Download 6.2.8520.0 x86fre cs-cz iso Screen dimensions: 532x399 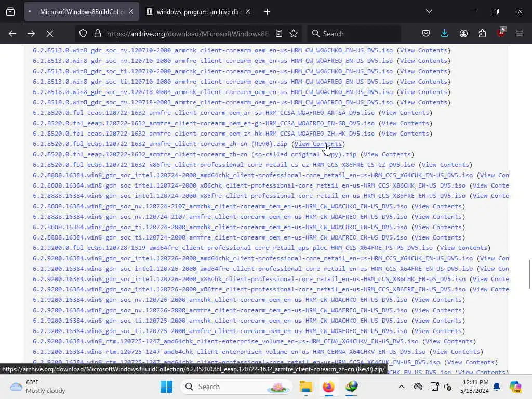[223, 165]
